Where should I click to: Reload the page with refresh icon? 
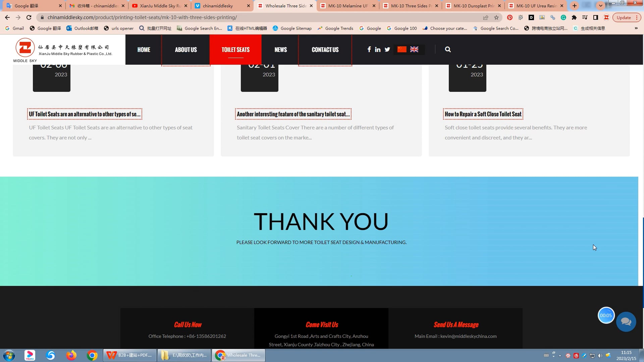[29, 17]
